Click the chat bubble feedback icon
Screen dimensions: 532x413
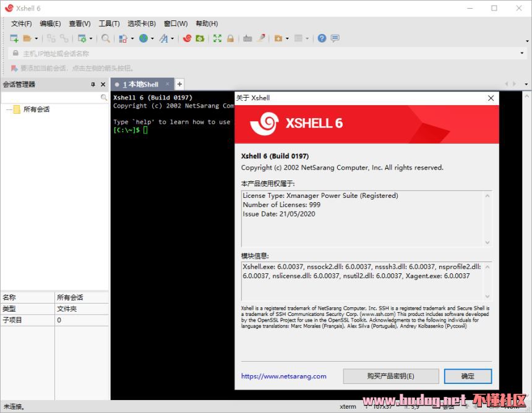point(335,38)
